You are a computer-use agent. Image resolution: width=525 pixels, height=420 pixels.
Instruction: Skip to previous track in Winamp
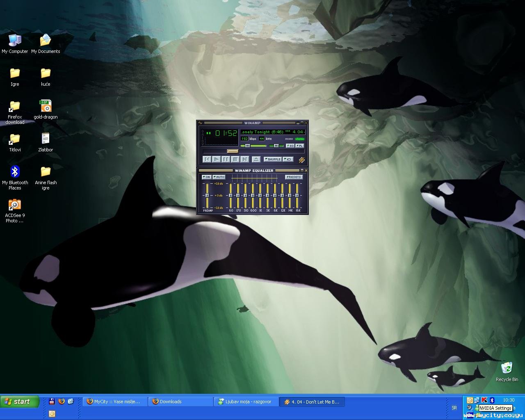click(x=207, y=159)
